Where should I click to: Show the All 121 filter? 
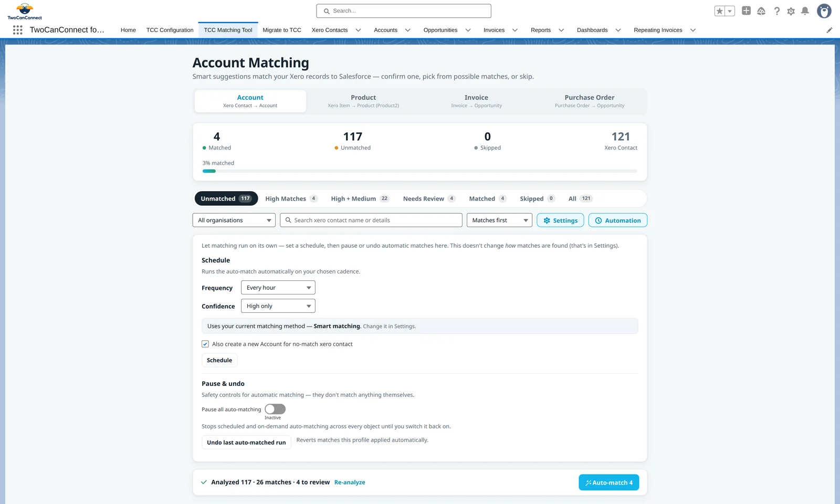581,198
